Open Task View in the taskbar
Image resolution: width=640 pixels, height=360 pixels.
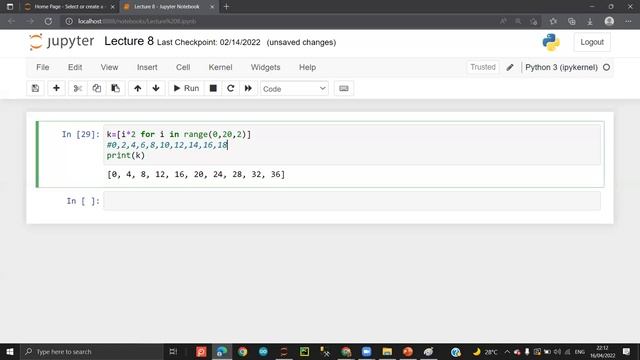coord(173,352)
